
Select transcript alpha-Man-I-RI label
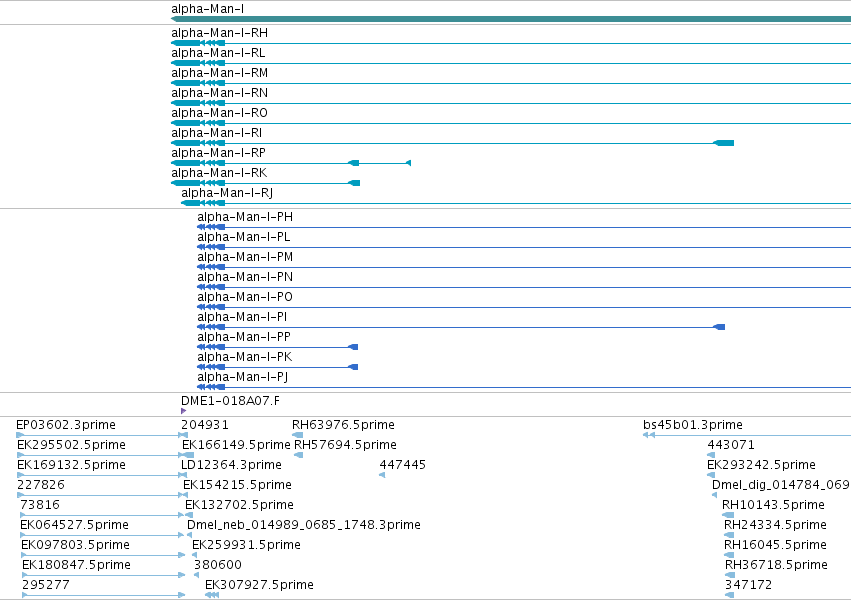(217, 133)
